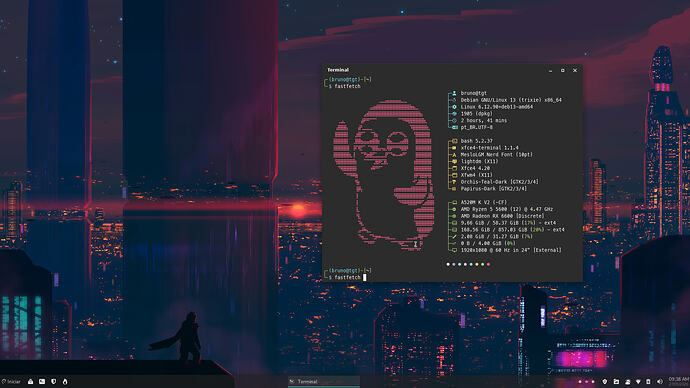Open the shield tray indicator

pos(605,382)
